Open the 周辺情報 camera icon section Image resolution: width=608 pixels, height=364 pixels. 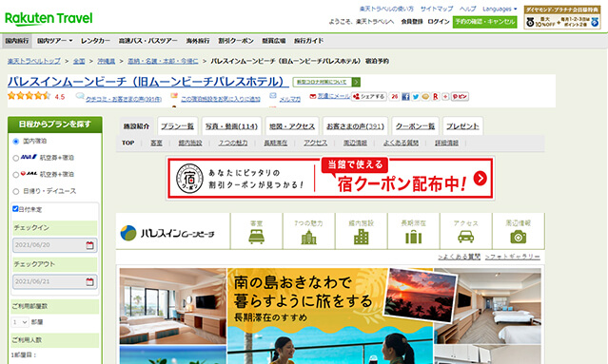[518, 231]
